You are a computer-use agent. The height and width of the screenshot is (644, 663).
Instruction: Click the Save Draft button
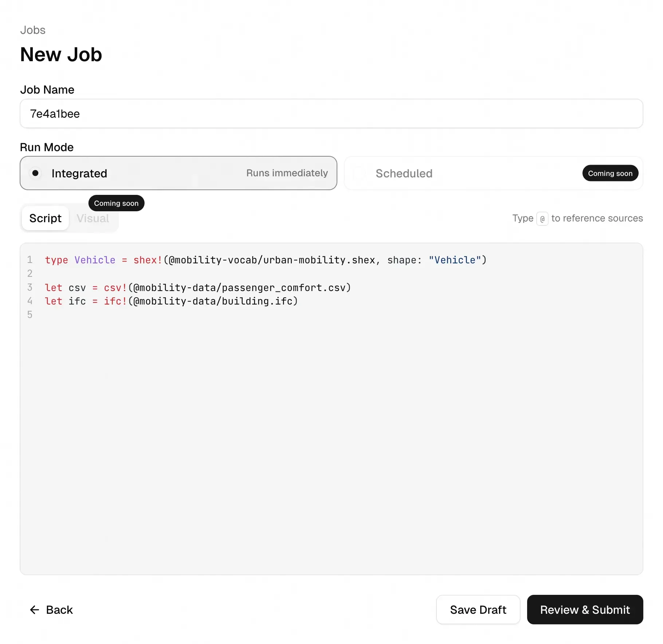pos(478,610)
